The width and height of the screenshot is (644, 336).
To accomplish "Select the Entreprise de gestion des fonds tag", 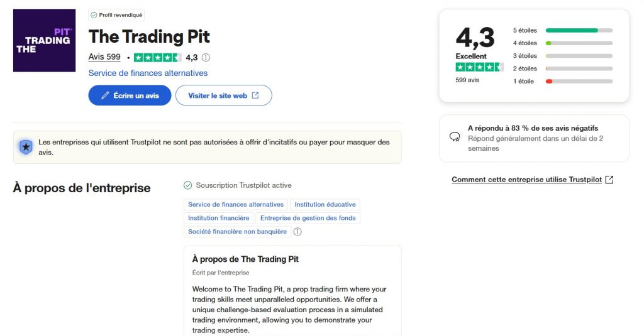I will 308,218.
